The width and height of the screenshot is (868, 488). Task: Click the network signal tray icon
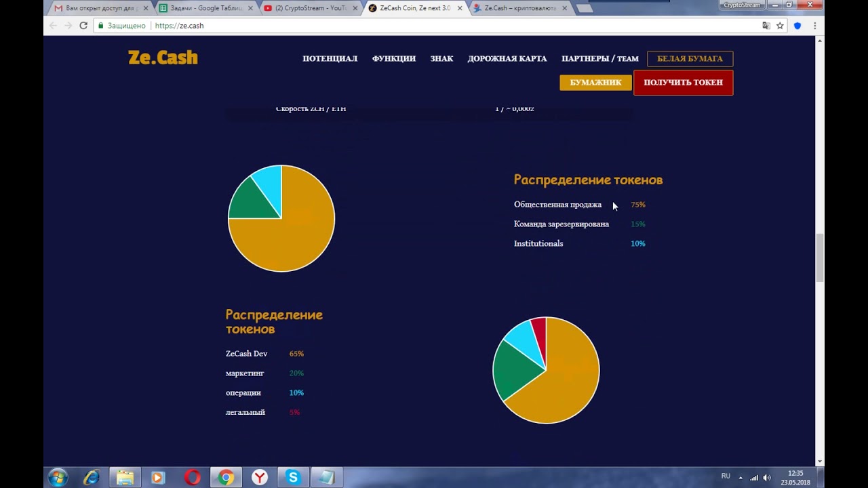coord(754,478)
